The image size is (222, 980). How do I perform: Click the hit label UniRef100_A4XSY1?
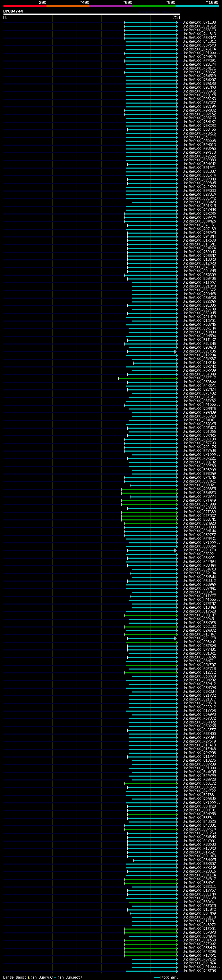[199, 386]
